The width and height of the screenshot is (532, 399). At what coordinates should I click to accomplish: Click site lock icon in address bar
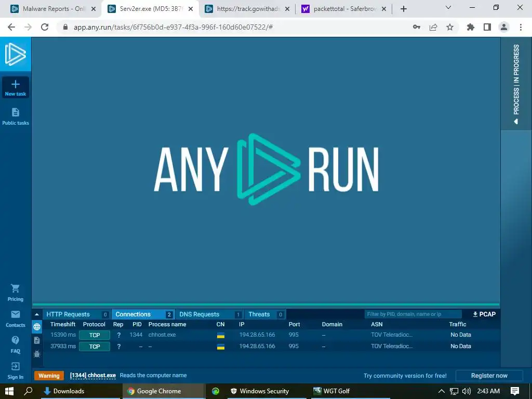tap(65, 27)
